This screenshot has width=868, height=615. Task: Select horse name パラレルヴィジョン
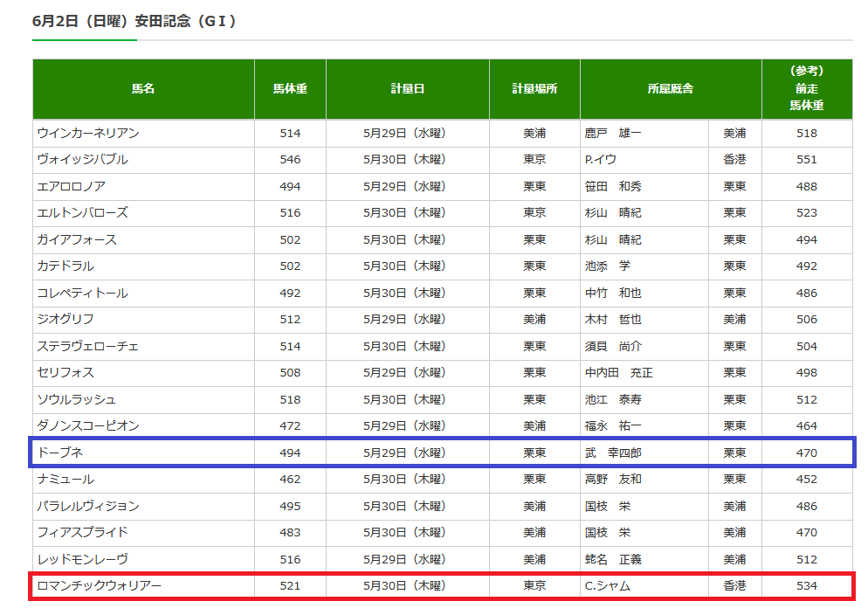coord(88,506)
